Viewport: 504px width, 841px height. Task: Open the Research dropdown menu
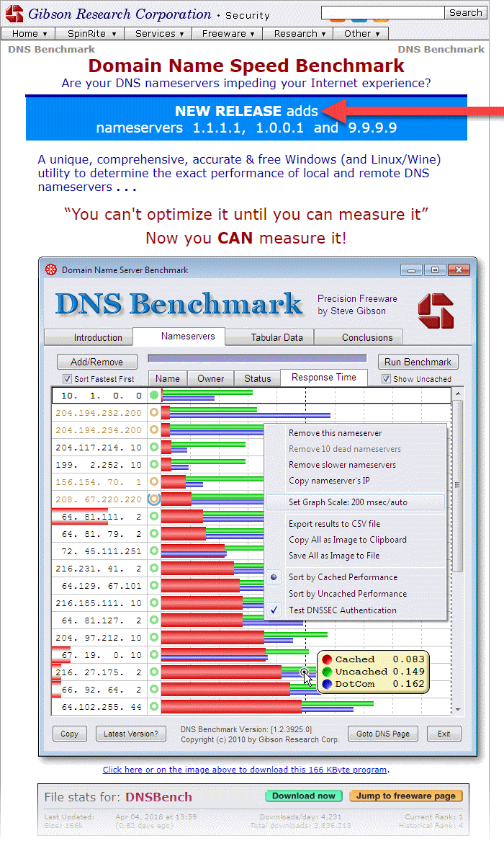tap(298, 33)
